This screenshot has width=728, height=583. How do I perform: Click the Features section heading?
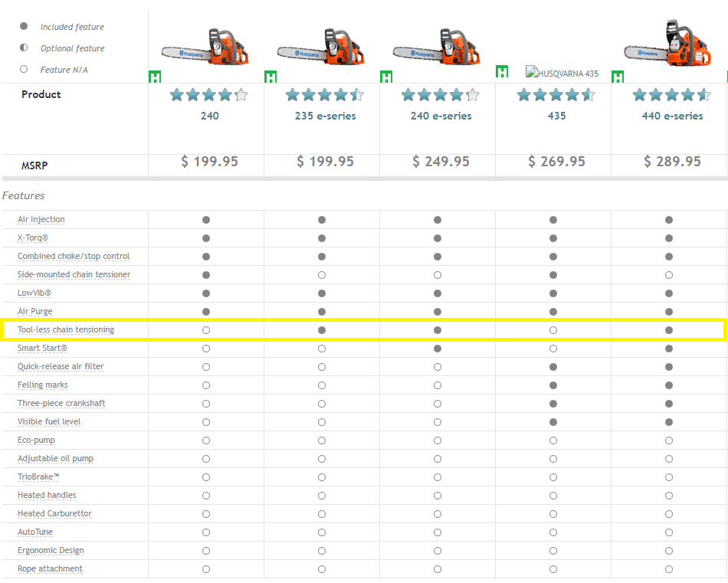click(x=23, y=195)
